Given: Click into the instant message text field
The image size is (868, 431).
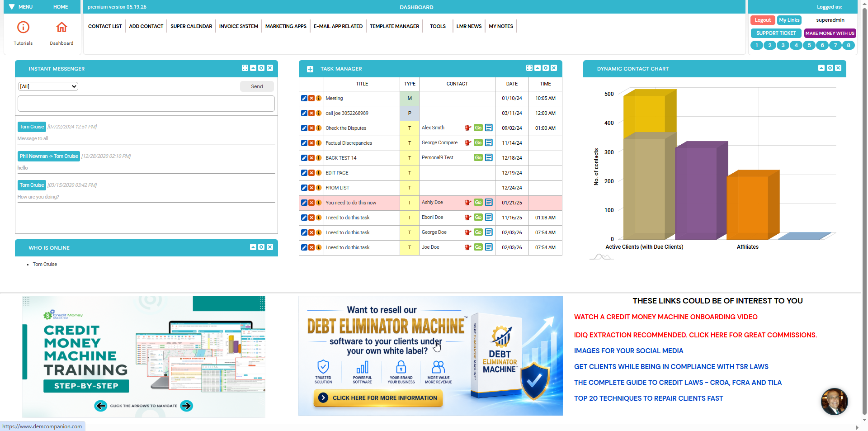Looking at the screenshot, I should [x=146, y=104].
